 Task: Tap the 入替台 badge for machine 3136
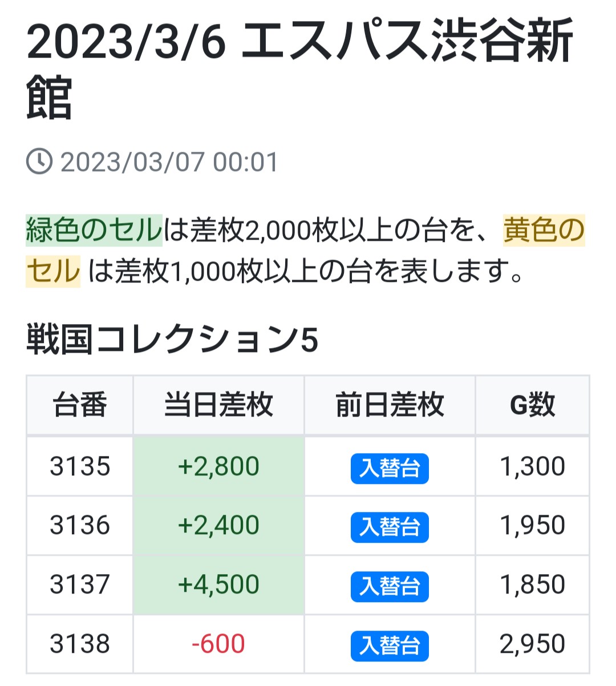pyautogui.click(x=390, y=527)
